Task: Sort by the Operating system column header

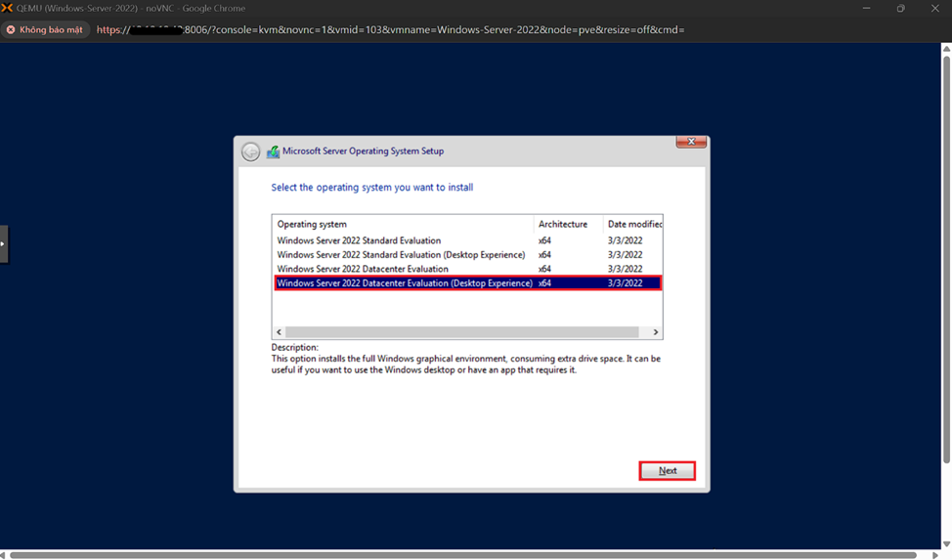Action: [402, 224]
